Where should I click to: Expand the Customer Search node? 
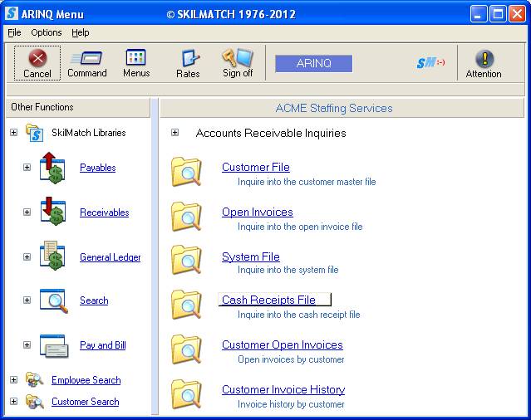click(x=13, y=401)
